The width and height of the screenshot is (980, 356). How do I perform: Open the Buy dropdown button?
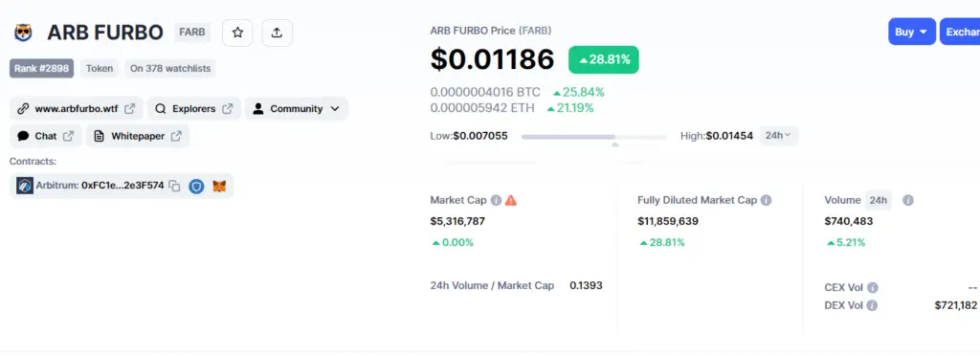point(912,32)
